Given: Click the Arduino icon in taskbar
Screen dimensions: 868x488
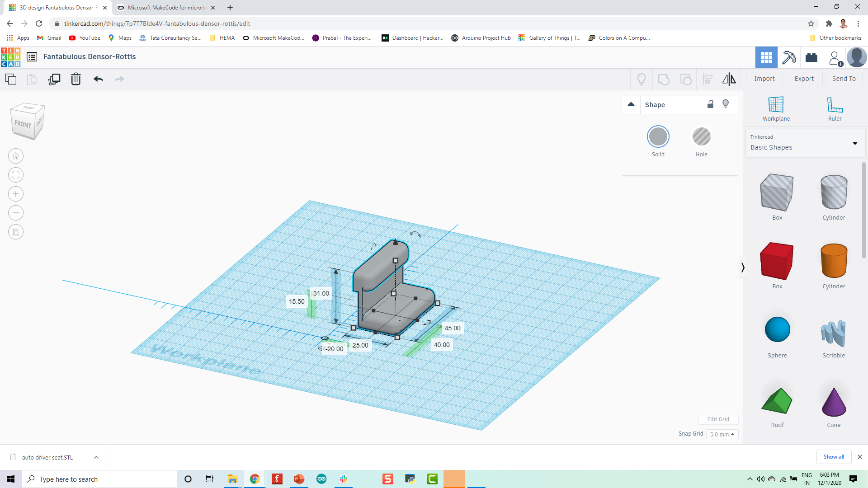Looking at the screenshot, I should [321, 479].
